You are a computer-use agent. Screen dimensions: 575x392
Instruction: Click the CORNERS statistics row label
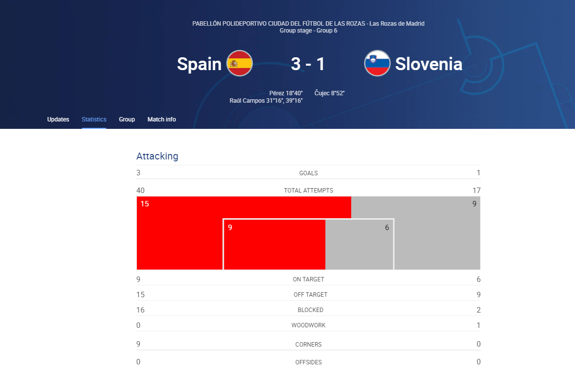pyautogui.click(x=308, y=345)
